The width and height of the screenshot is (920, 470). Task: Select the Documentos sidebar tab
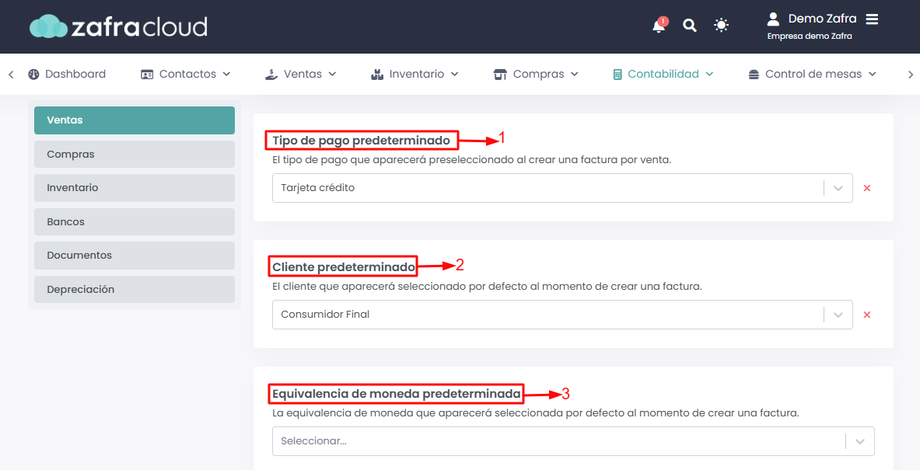(x=134, y=255)
